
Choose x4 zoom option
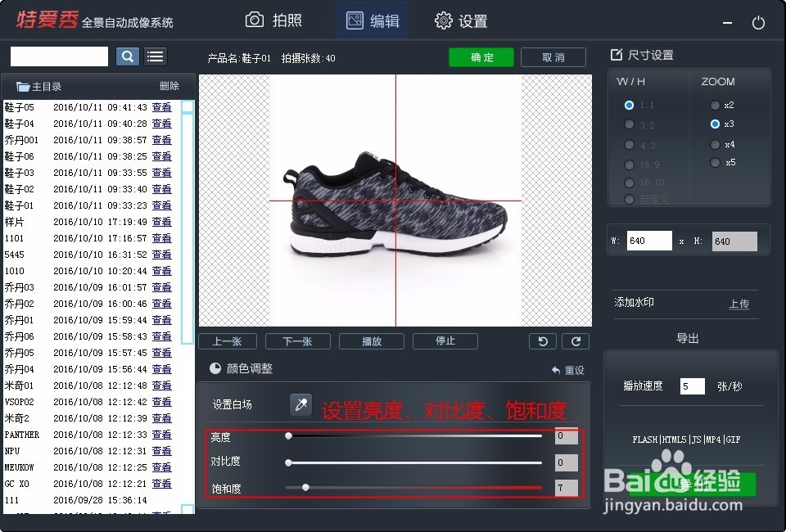[x=716, y=144]
